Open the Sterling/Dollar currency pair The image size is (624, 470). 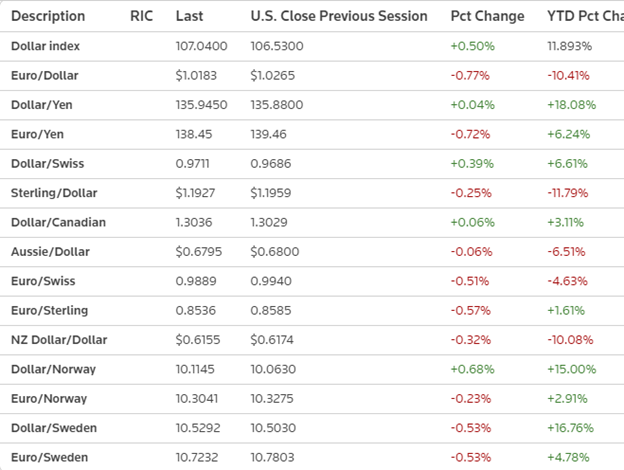pyautogui.click(x=51, y=193)
